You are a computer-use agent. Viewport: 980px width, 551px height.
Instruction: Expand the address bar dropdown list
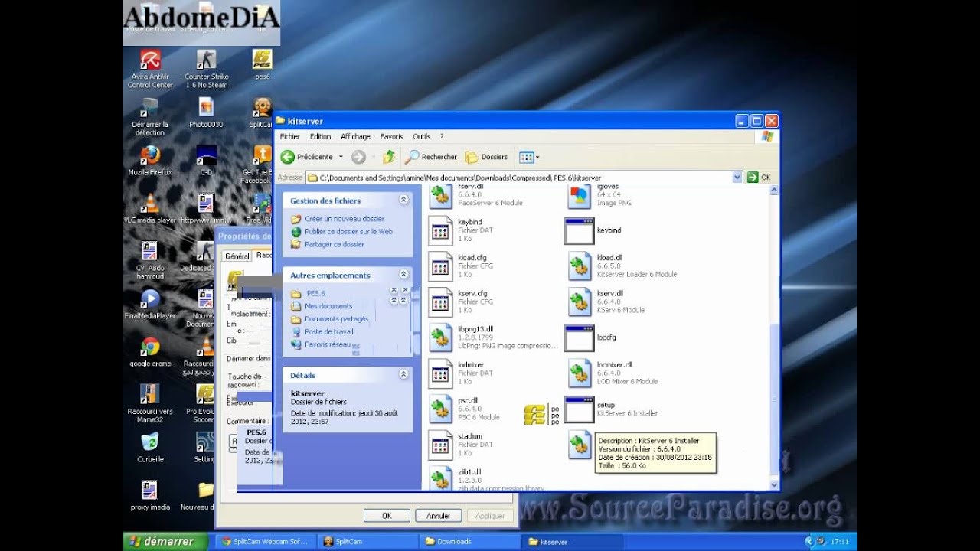pos(737,178)
